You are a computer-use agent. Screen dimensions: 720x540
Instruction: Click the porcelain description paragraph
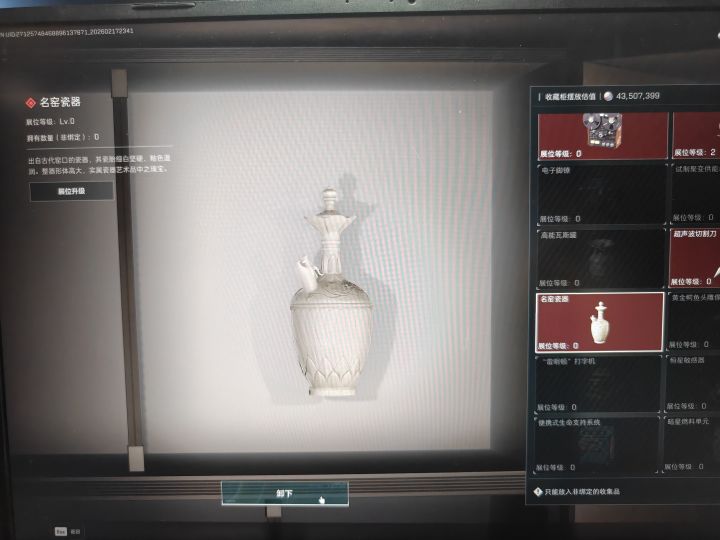[99, 164]
